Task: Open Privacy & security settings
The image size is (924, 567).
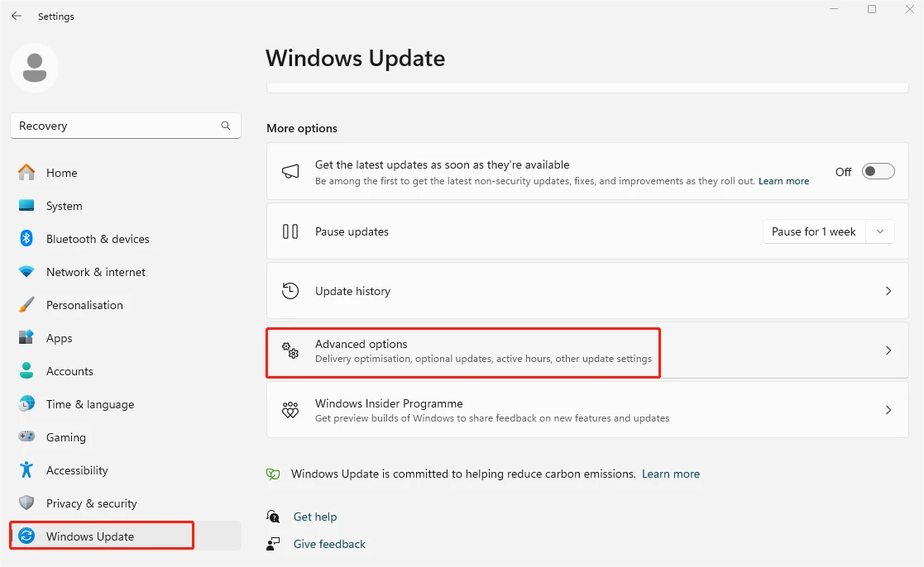Action: pyautogui.click(x=126, y=503)
